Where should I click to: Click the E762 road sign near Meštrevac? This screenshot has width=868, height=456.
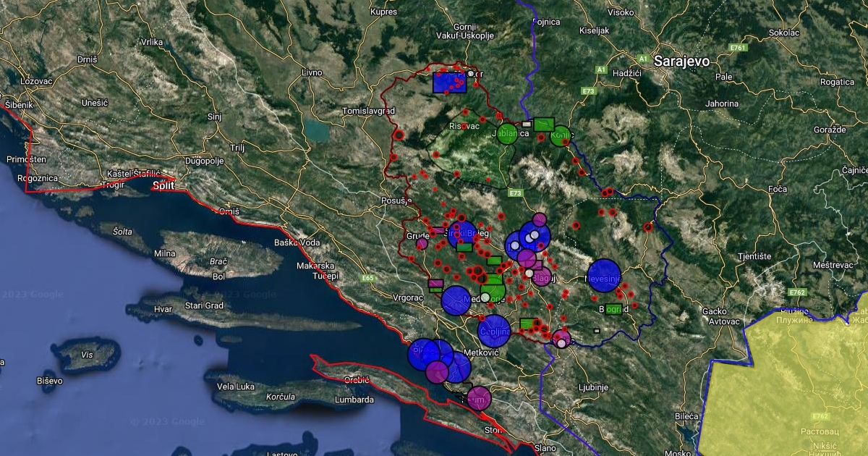pyautogui.click(x=797, y=292)
